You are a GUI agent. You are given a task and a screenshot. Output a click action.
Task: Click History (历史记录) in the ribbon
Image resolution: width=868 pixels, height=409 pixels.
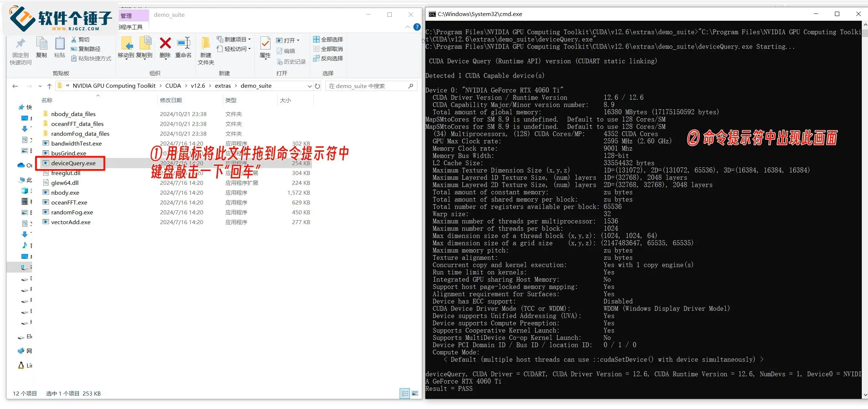point(291,62)
